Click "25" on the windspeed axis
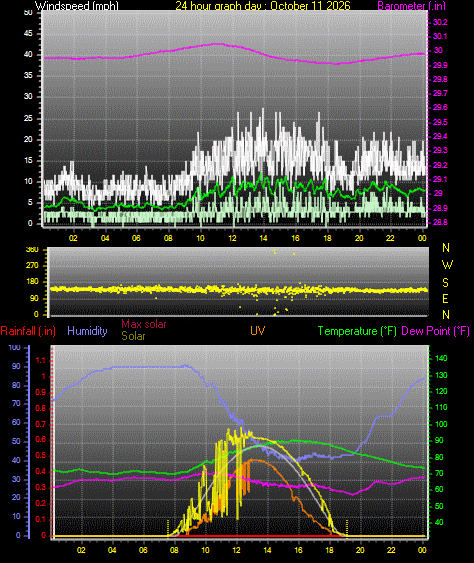Image resolution: width=474 pixels, height=563 pixels. [28, 118]
